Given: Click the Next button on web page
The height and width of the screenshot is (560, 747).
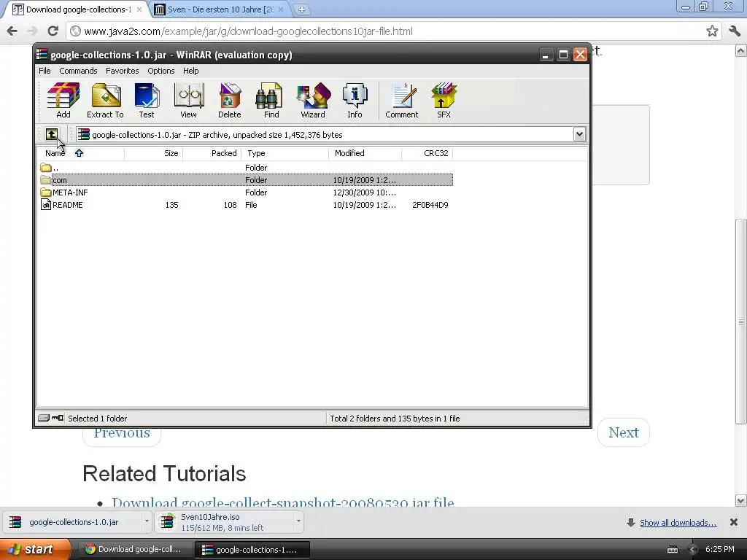Looking at the screenshot, I should pyautogui.click(x=623, y=432).
